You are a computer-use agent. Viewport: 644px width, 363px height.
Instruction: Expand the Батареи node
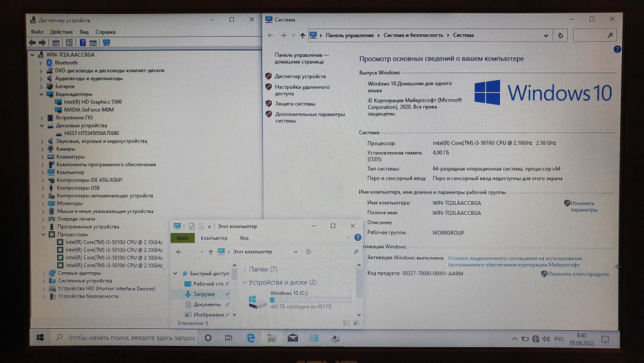point(41,86)
